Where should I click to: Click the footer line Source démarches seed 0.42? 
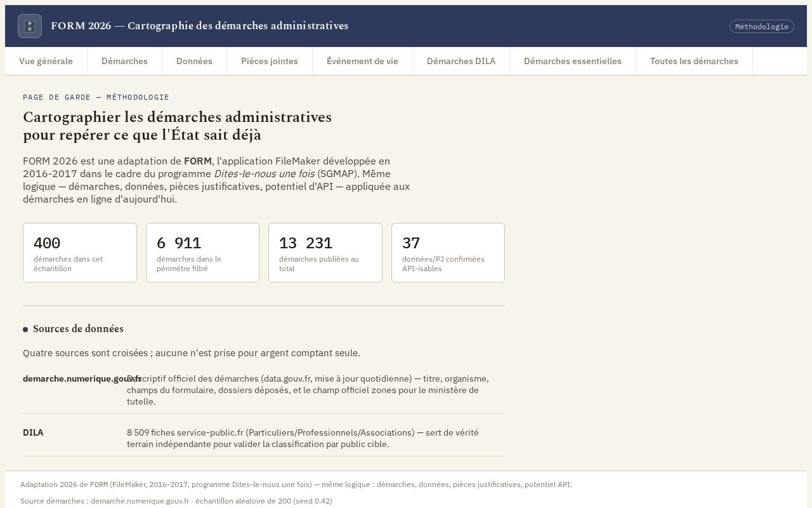[176, 501]
